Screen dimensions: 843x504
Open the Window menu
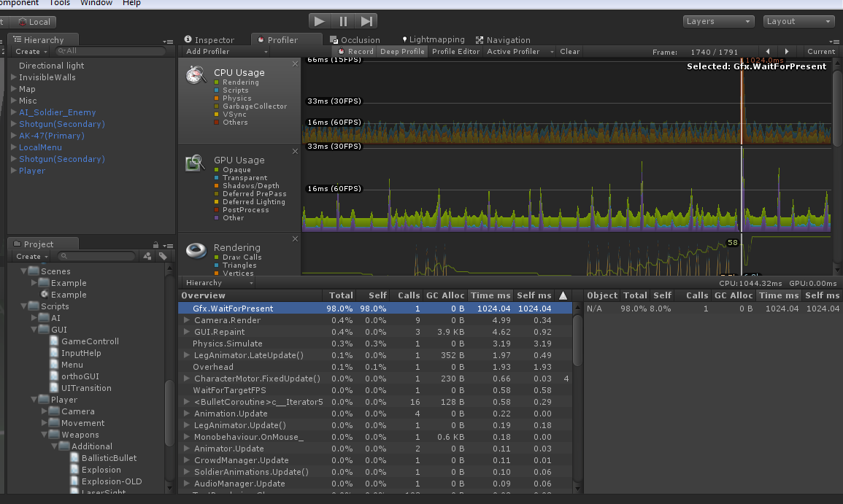[x=96, y=3]
